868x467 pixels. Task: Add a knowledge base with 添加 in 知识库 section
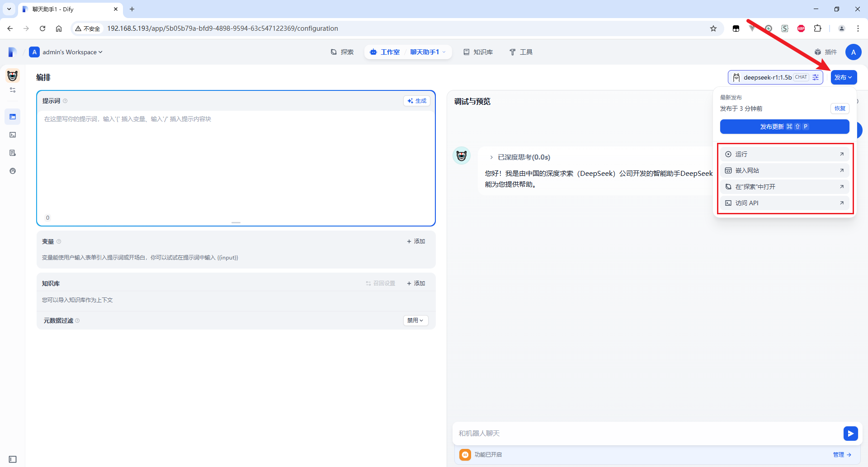[x=416, y=283]
